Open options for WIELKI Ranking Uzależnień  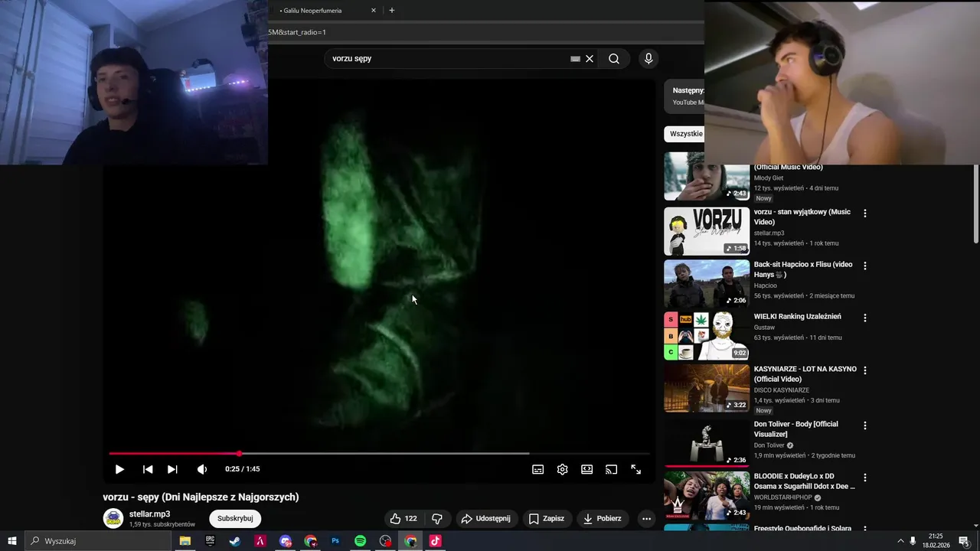click(865, 318)
